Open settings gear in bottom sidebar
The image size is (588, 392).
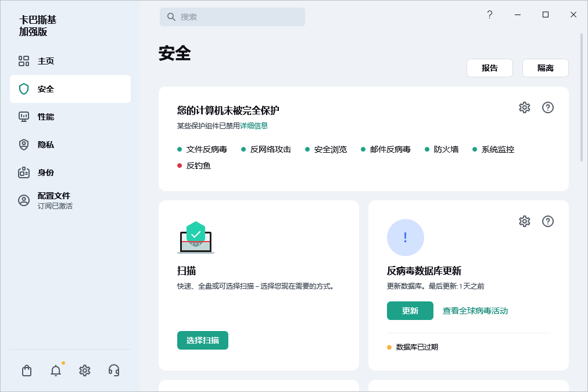[x=85, y=371]
